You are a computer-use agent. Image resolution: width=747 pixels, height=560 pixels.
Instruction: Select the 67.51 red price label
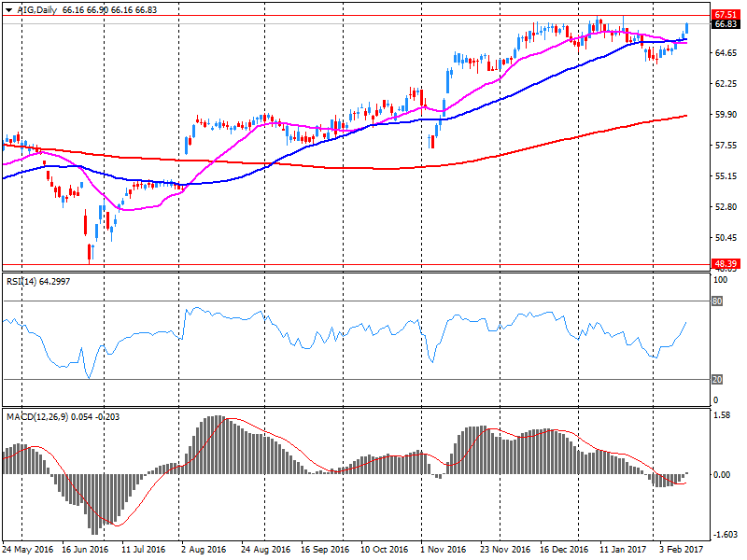click(x=726, y=15)
